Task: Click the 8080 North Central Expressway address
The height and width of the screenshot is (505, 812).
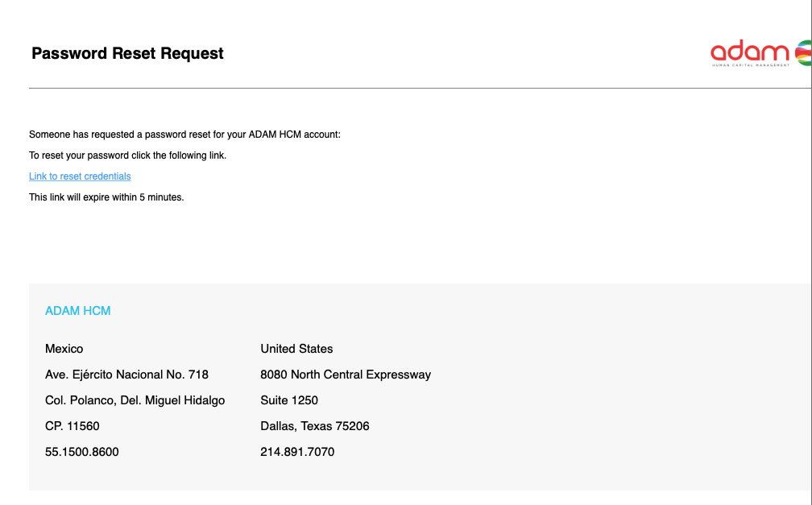Action: 346,375
